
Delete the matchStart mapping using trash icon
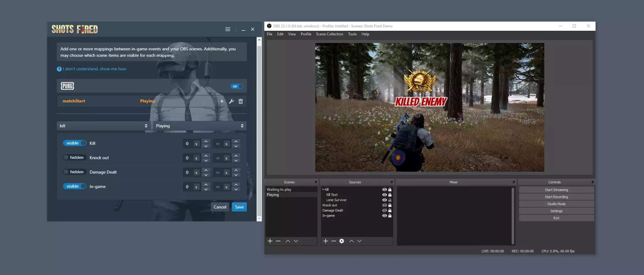point(241,101)
